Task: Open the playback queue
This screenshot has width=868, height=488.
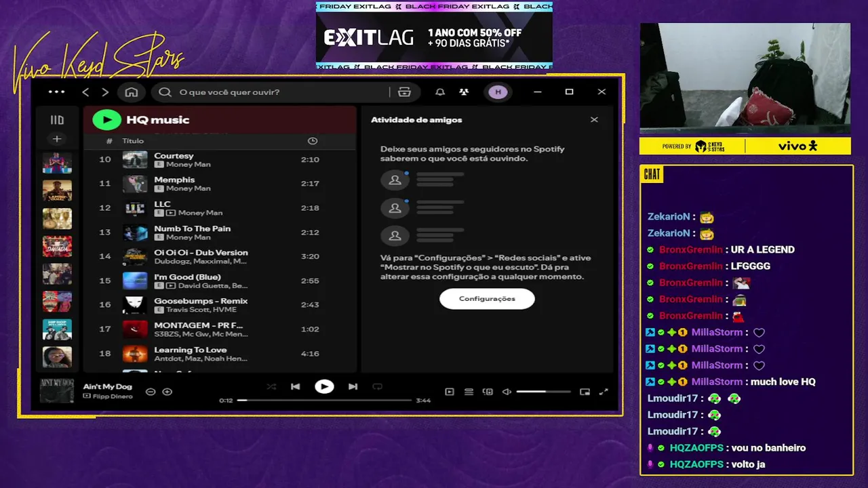Action: [x=469, y=392]
